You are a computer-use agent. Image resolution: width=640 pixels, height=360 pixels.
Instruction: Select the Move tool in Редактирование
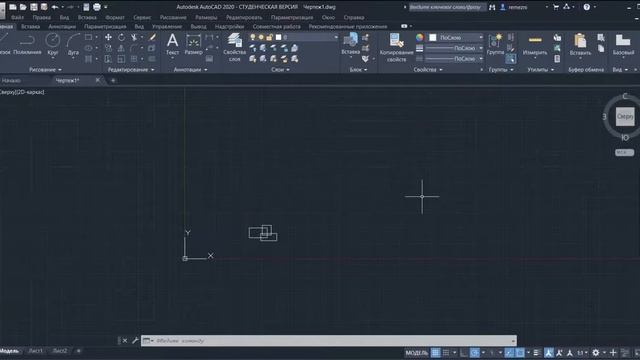pyautogui.click(x=108, y=37)
